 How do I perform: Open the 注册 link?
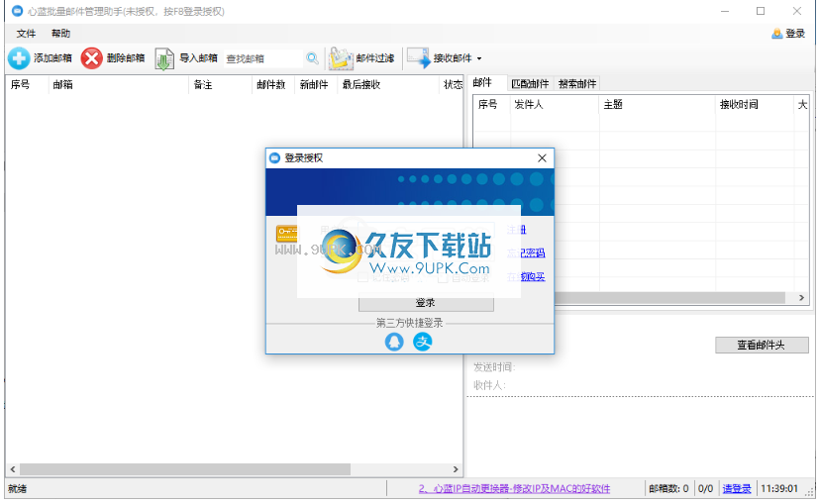[x=517, y=230]
